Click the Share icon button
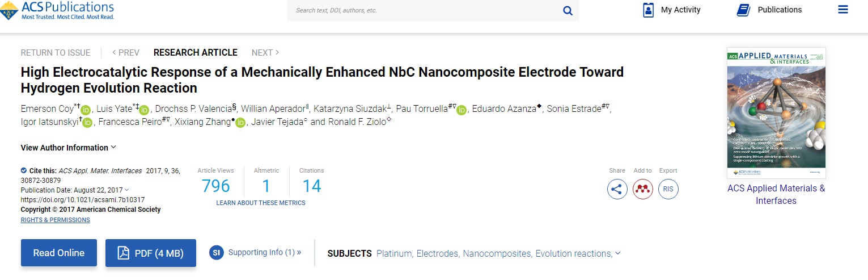Screen dimensions: 868x280 pos(617,189)
